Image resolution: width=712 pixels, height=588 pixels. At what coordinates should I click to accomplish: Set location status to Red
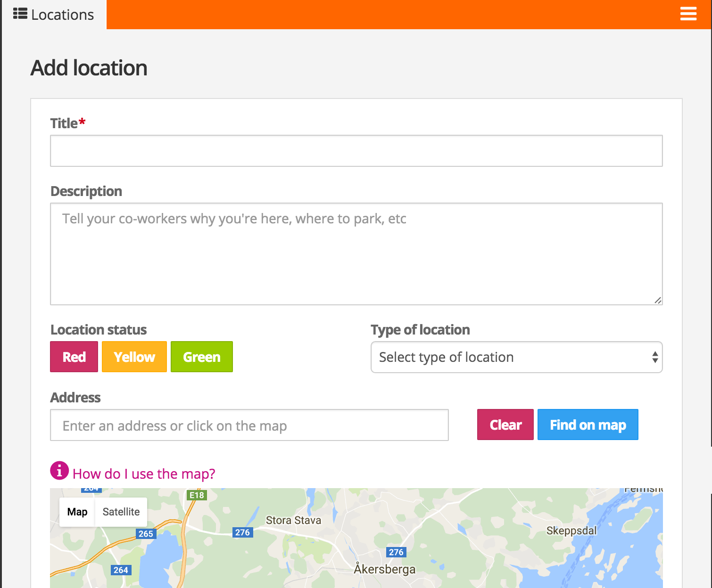(x=74, y=357)
